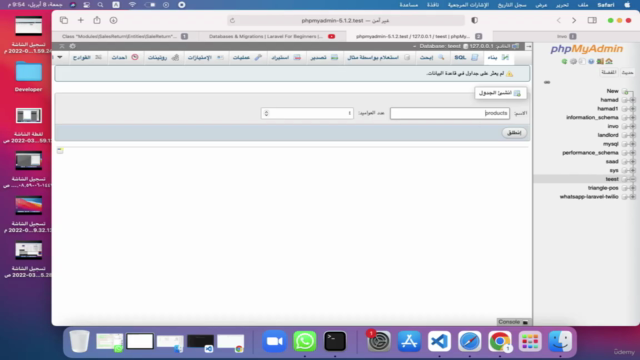The width and height of the screenshot is (640, 360).
Task: Open WhatsApp from the dock
Action: click(304, 341)
